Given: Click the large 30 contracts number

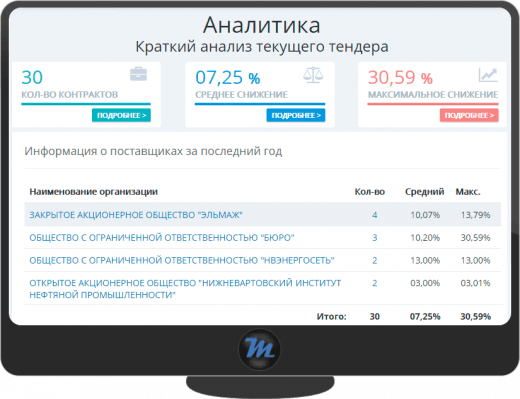Looking at the screenshot, I should tap(32, 77).
